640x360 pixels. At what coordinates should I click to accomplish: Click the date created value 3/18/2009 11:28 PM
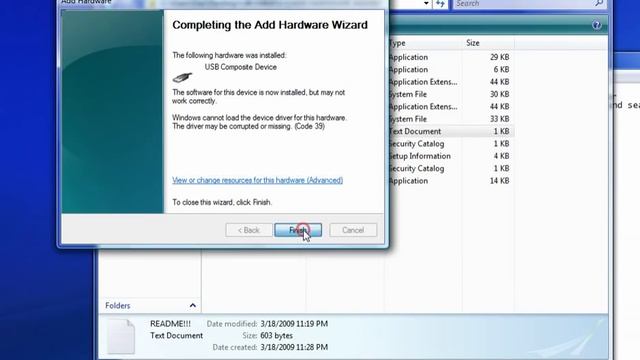[x=294, y=347]
